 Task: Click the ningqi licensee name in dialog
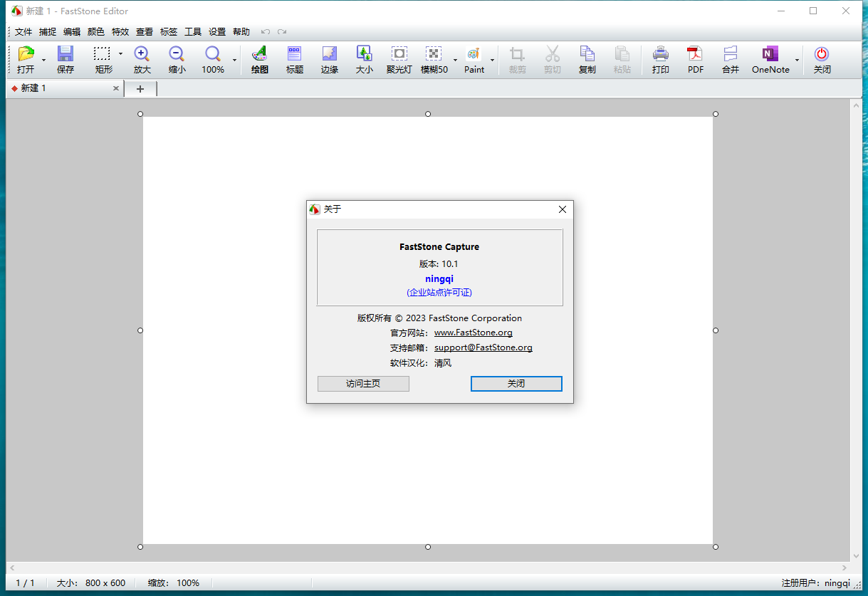tap(439, 279)
